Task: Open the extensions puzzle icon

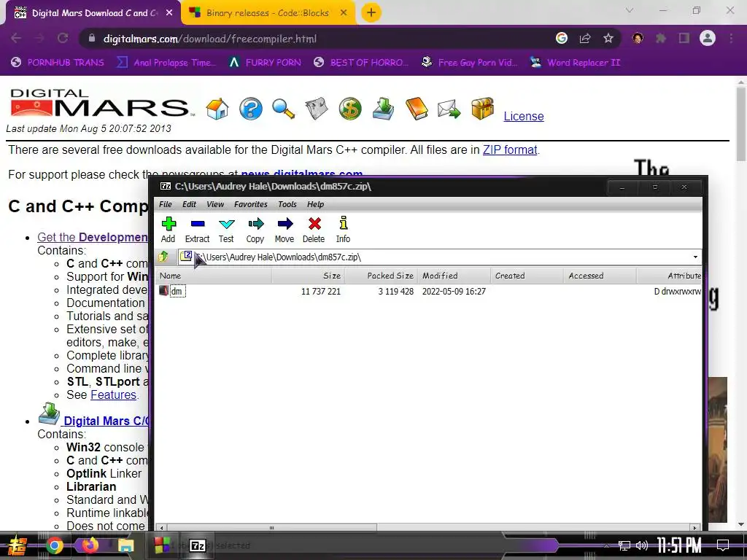Action: pos(661,38)
